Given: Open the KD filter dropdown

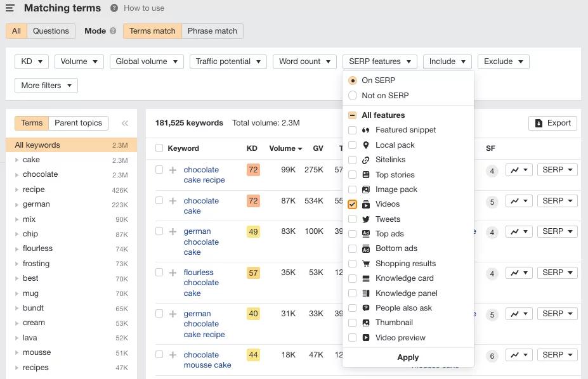Looking at the screenshot, I should pyautogui.click(x=32, y=61).
